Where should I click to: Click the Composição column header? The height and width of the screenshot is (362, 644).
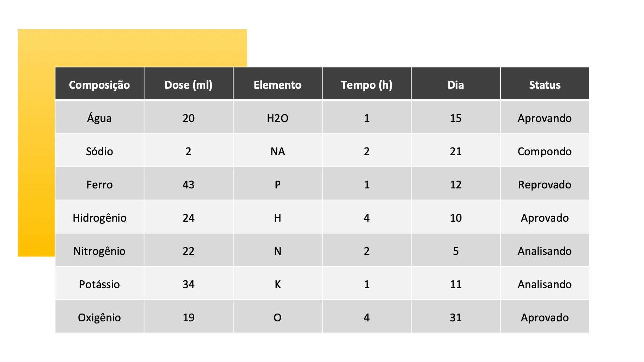(99, 85)
